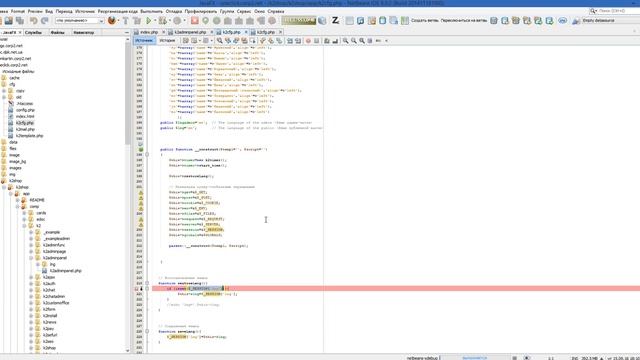
Task: Open the configuration combo box dropdown
Action: click(x=101, y=20)
